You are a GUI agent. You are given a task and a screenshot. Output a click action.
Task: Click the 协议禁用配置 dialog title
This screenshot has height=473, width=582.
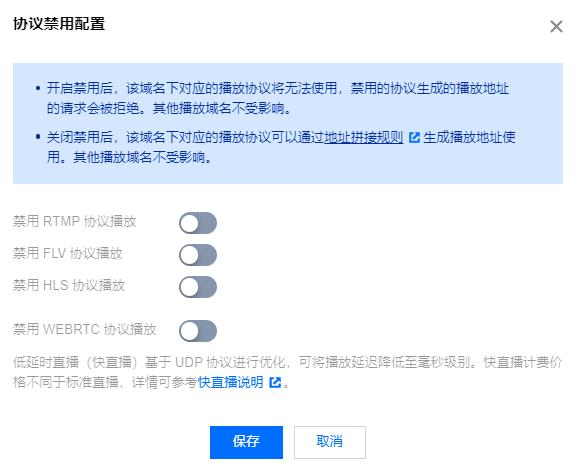point(59,24)
